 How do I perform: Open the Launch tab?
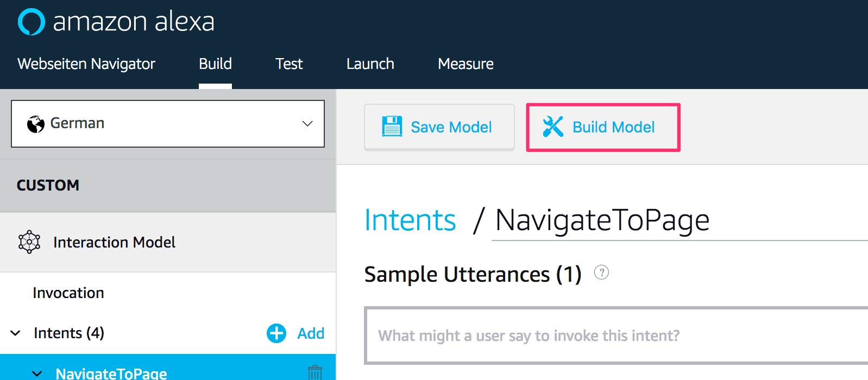pos(370,64)
